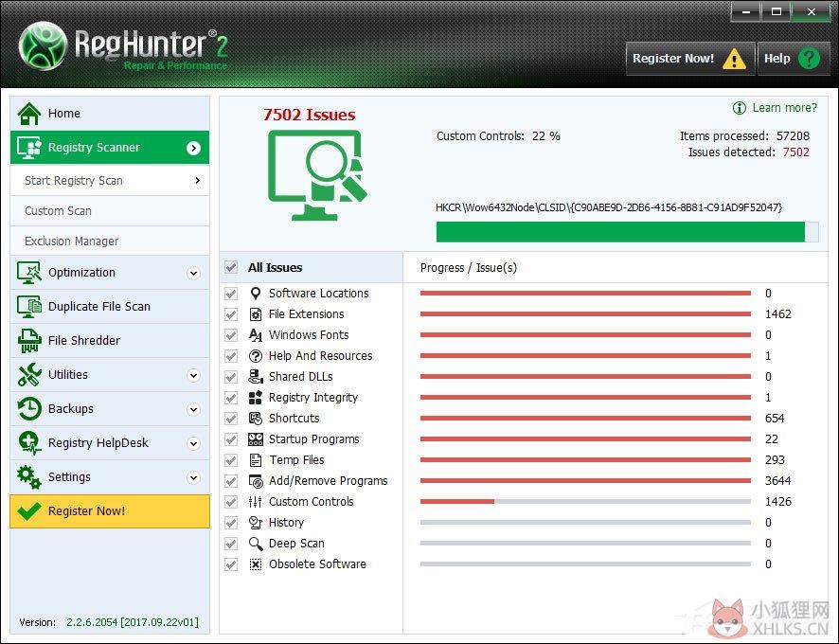Select Start Registry Scan
The height and width of the screenshot is (644, 839).
click(110, 180)
